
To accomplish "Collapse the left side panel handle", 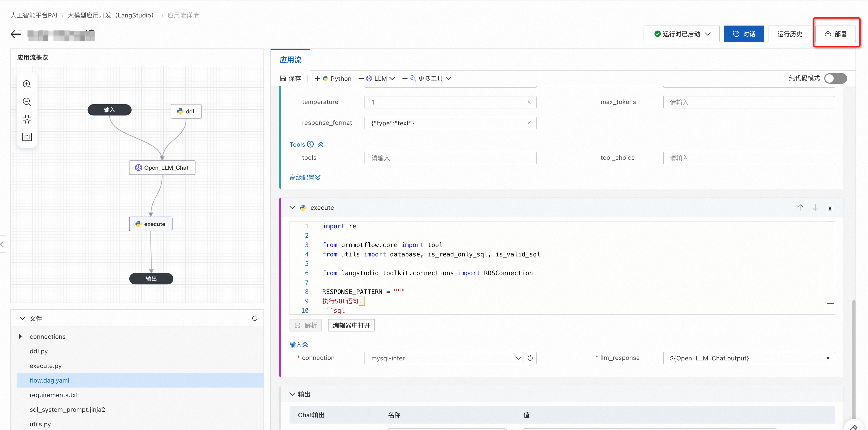I will 2,244.
